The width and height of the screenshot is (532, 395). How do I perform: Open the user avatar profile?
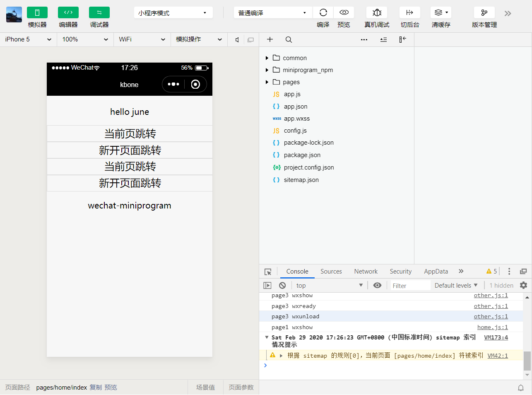point(14,15)
